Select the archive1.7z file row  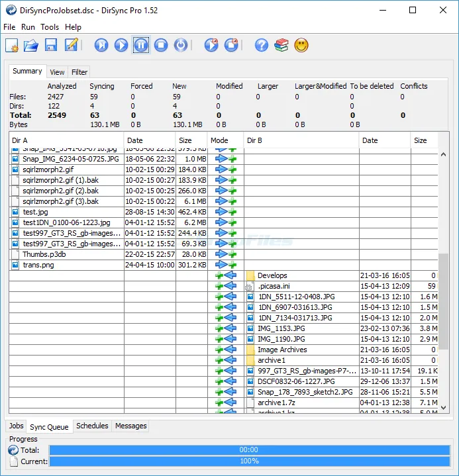[x=223, y=403]
